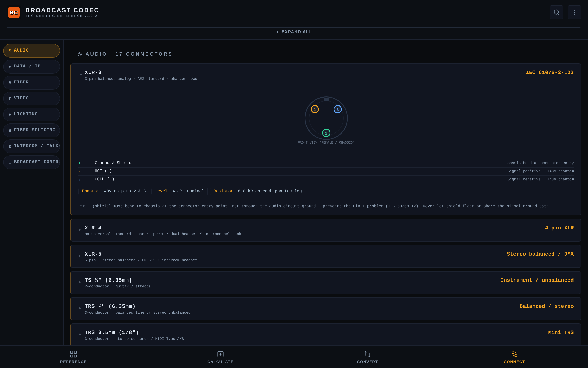The image size is (588, 368).
Task: Click the orange BC app logo
Action: tap(14, 12)
